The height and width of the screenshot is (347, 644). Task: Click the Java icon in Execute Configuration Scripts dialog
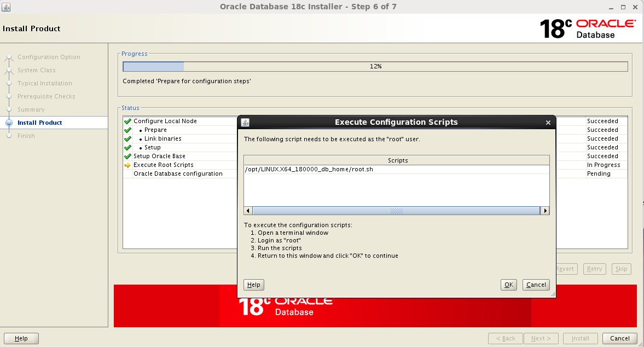245,123
